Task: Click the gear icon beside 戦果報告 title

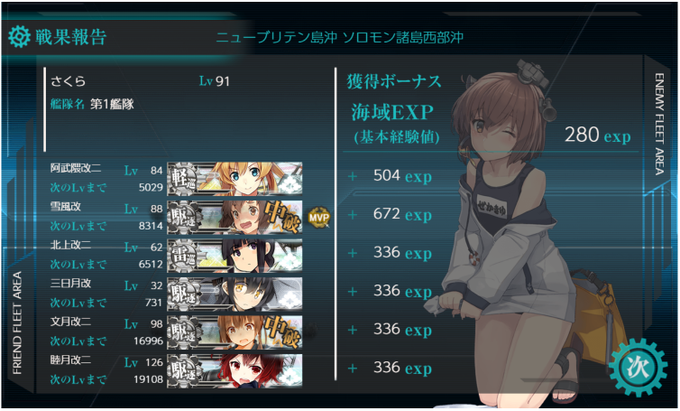Action: (x=20, y=36)
